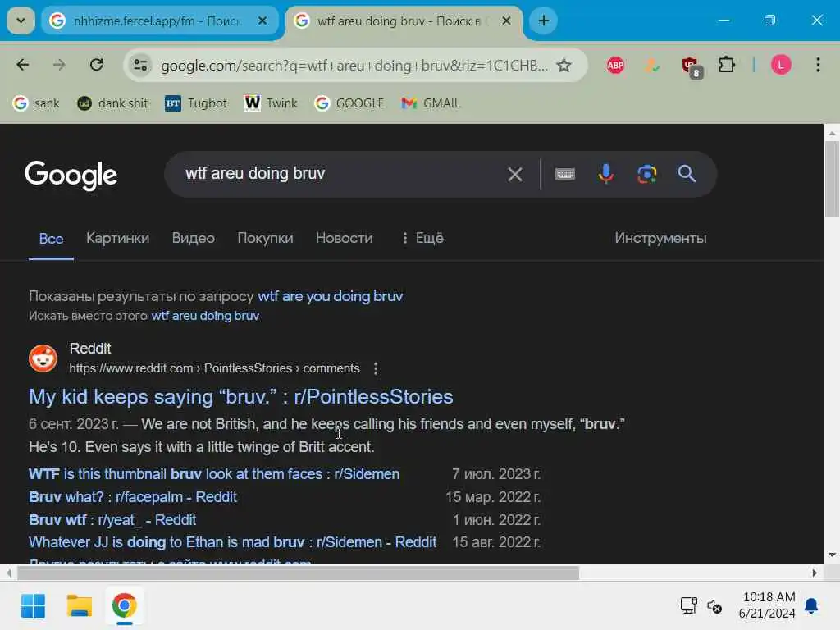Switch to the Видео tab

(x=194, y=238)
